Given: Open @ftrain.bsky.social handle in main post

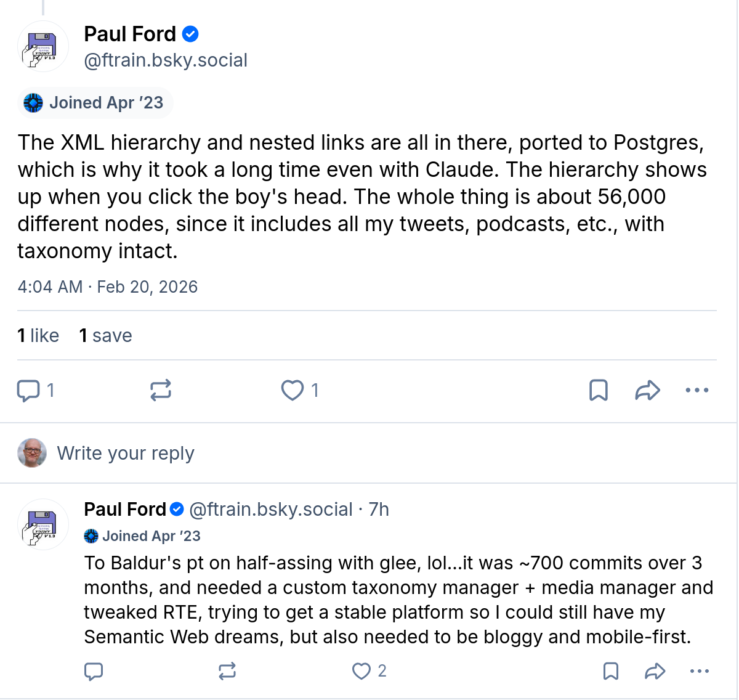Looking at the screenshot, I should [166, 60].
